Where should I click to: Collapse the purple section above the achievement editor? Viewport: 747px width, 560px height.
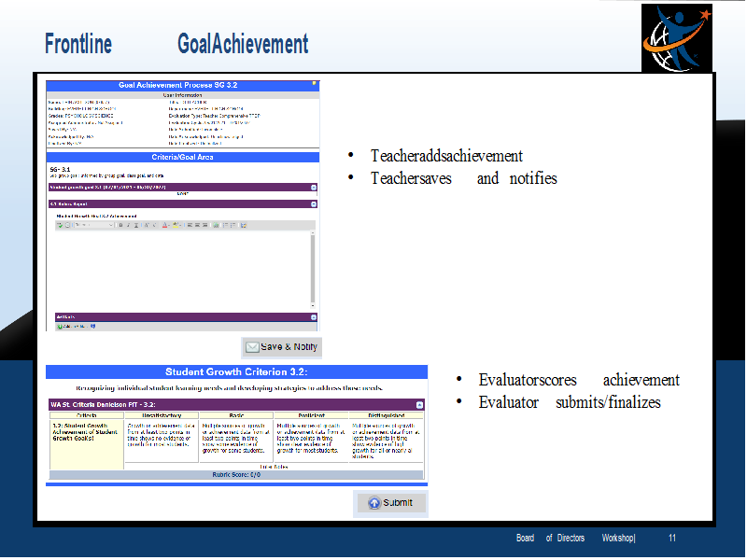tap(314, 204)
